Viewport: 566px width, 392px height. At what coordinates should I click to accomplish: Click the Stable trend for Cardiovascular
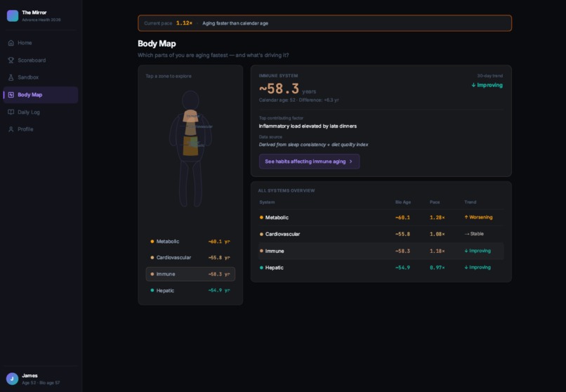tap(474, 234)
